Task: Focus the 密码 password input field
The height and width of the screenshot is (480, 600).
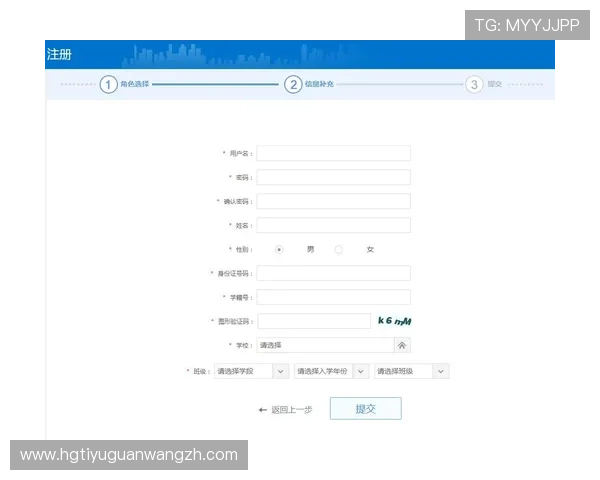Action: tap(333, 177)
